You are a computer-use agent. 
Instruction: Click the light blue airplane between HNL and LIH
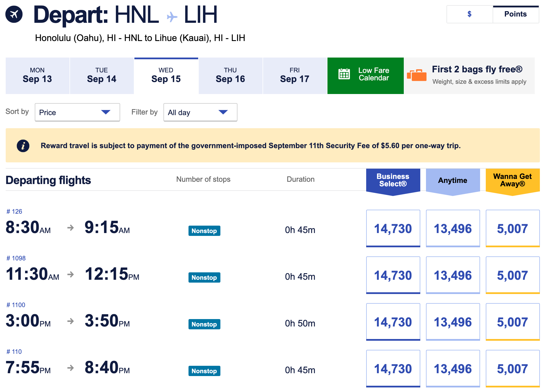[172, 17]
